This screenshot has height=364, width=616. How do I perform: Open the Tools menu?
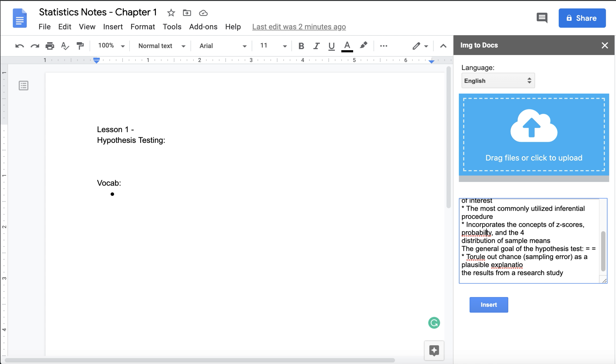[172, 26]
